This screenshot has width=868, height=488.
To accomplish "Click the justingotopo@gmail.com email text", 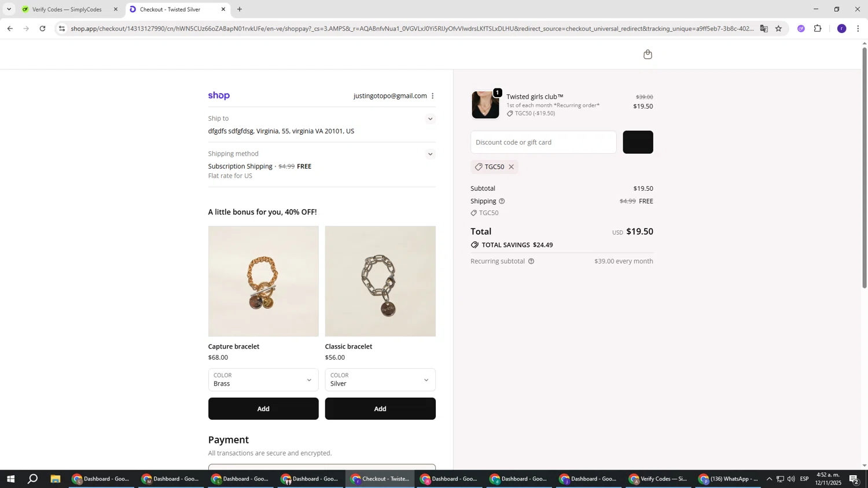I will [390, 96].
